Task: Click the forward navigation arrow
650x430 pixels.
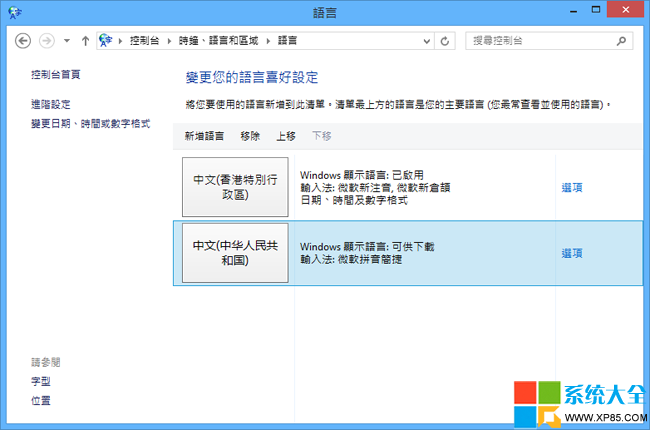Action: [x=46, y=41]
